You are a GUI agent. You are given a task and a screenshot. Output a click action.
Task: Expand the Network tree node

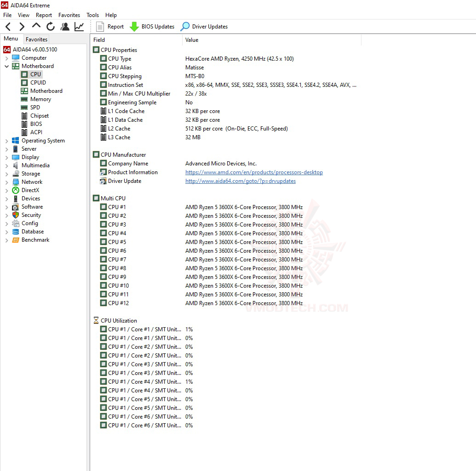point(6,182)
